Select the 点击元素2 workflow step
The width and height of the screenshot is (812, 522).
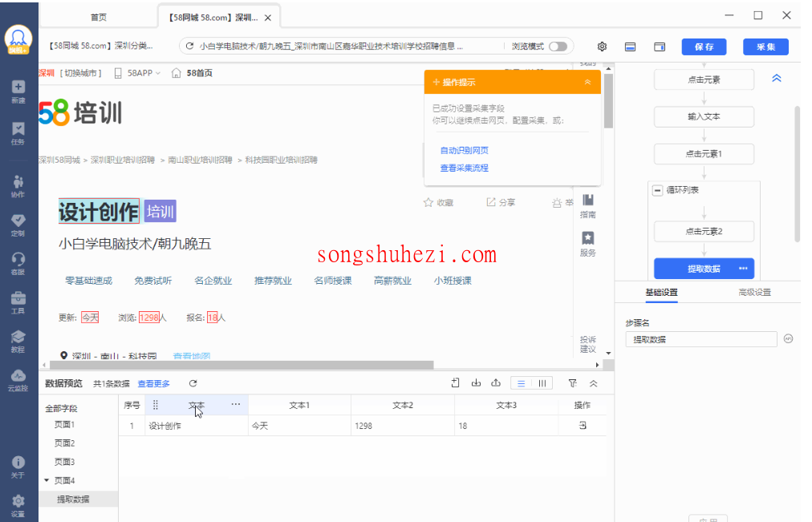(x=704, y=231)
